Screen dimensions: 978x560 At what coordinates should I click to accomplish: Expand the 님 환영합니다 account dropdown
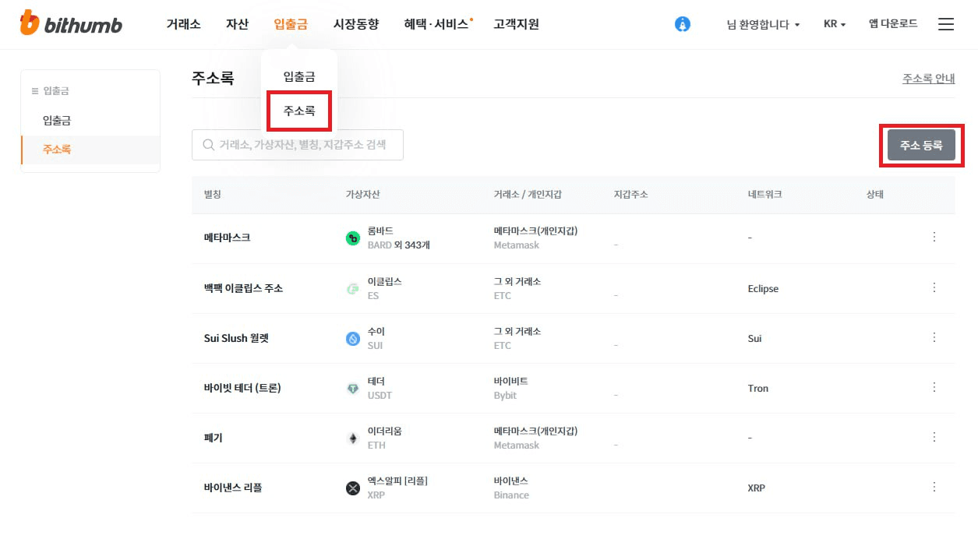coord(763,24)
